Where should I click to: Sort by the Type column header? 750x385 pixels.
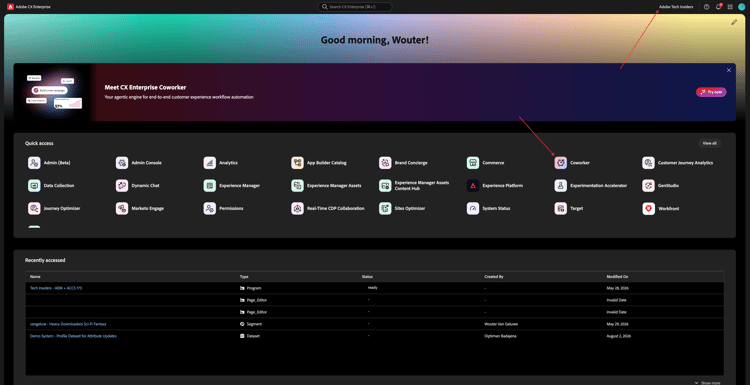pos(244,276)
